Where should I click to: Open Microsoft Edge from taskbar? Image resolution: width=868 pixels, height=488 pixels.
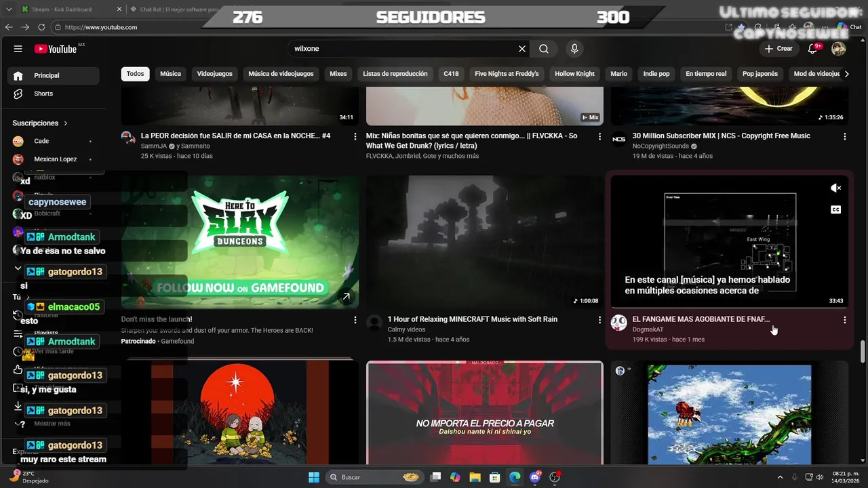(515, 477)
